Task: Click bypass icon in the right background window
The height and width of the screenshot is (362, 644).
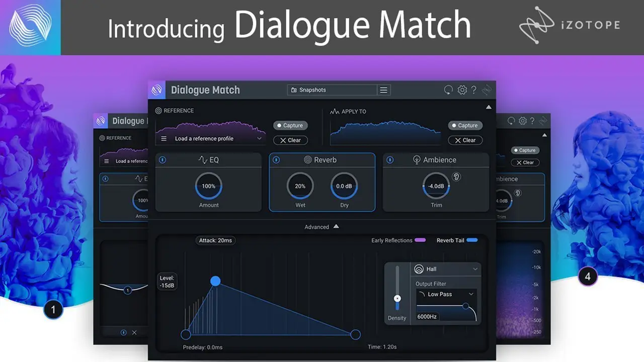Action: [543, 121]
